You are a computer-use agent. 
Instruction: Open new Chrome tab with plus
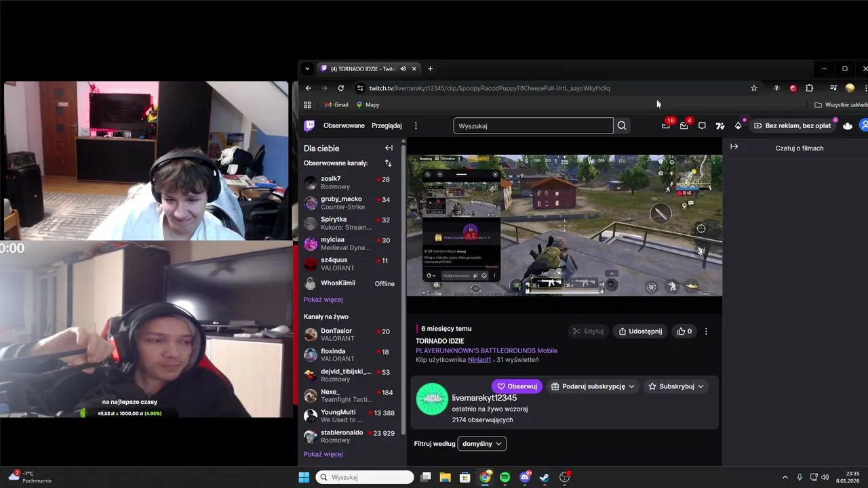pyautogui.click(x=430, y=68)
